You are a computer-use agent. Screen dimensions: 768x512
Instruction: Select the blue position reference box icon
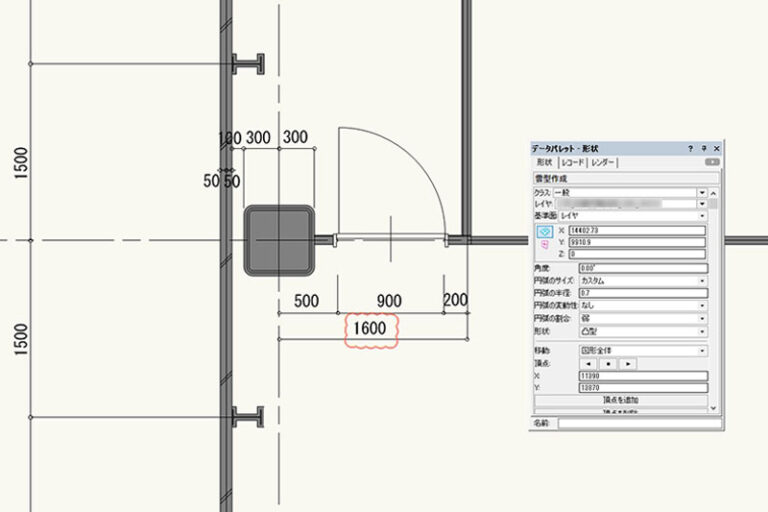[x=545, y=229]
